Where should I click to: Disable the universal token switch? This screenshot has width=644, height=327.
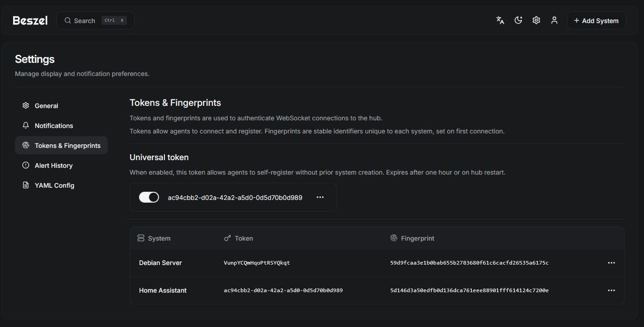(149, 197)
